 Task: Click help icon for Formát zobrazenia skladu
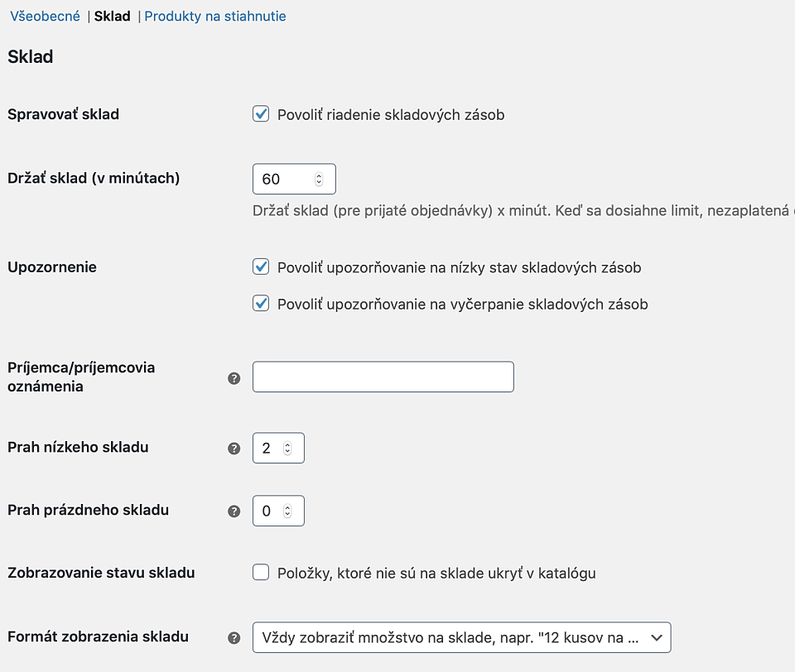234,638
